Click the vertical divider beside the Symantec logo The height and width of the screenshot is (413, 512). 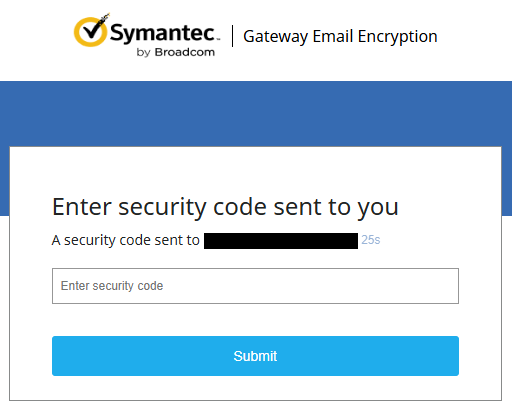coord(232,36)
